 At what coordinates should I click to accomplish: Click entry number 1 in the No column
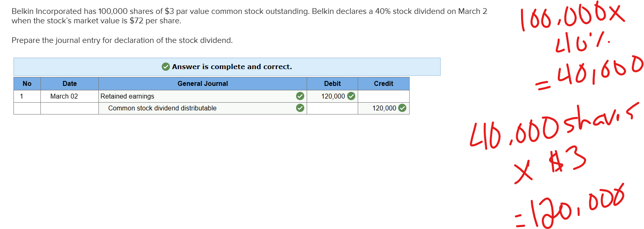(x=22, y=96)
